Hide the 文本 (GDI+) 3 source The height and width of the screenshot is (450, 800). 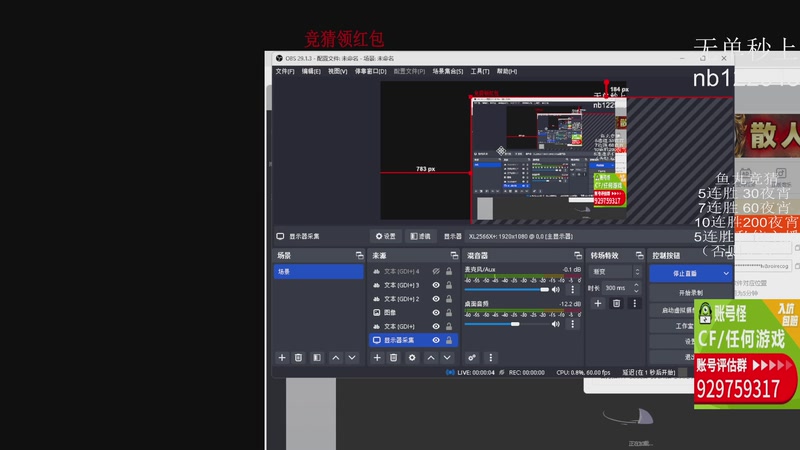436,285
